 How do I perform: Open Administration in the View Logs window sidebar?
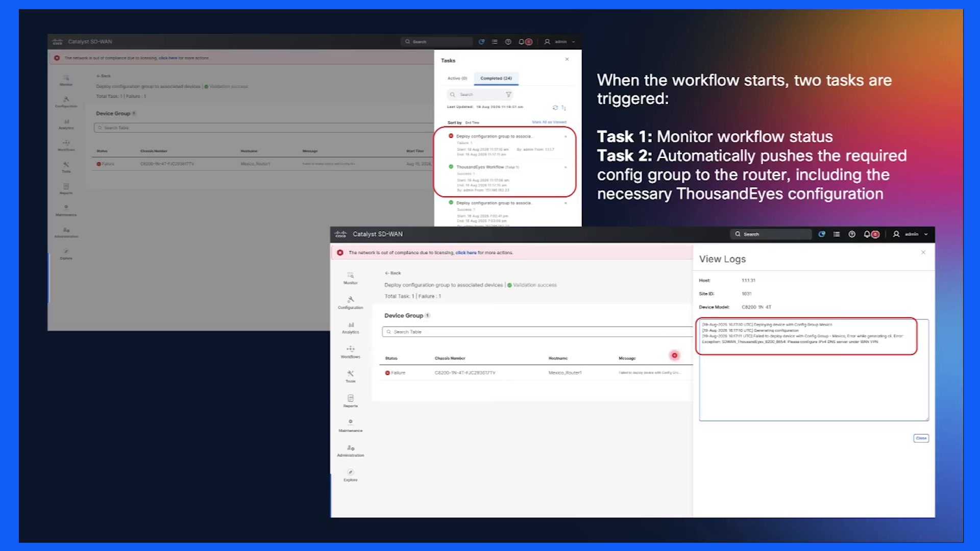click(x=350, y=450)
